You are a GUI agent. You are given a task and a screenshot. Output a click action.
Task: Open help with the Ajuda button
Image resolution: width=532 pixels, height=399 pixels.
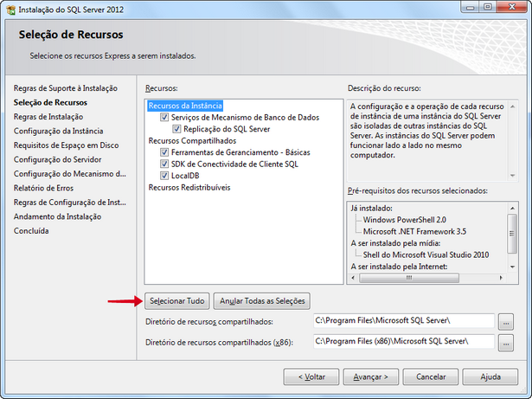490,376
